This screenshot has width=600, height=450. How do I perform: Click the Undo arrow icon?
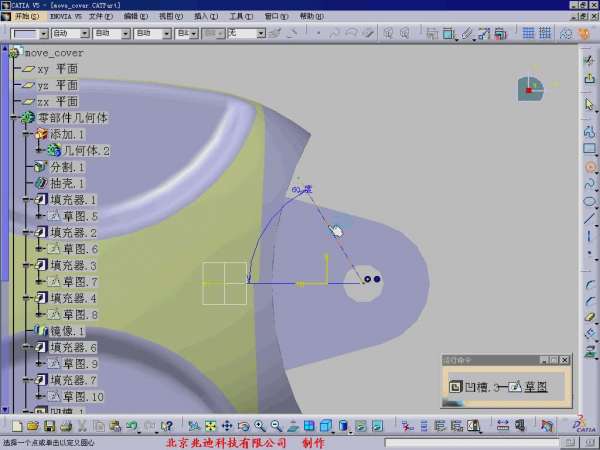pyautogui.click(x=132, y=426)
